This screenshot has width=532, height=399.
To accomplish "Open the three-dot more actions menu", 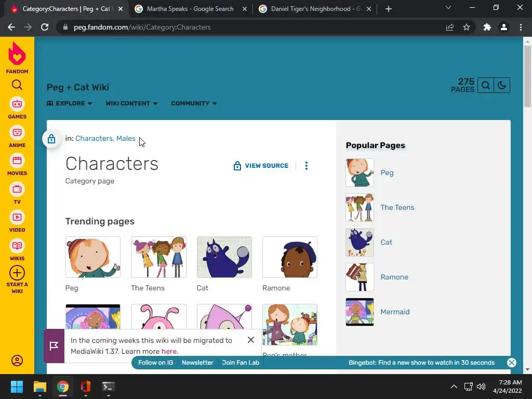I will click(x=307, y=166).
